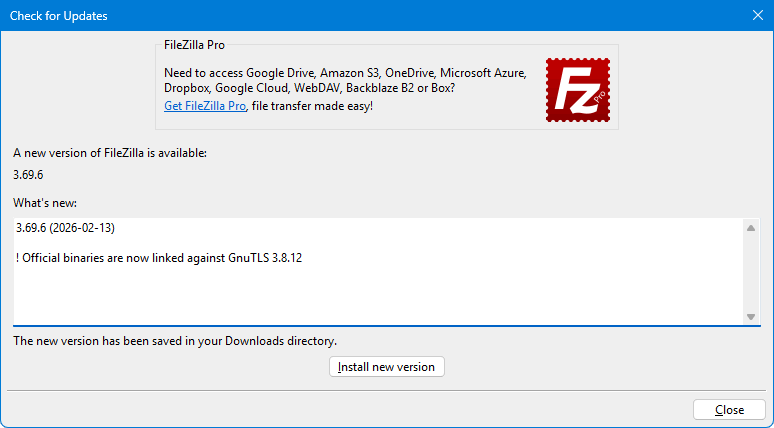Open the Get FileZilla Pro link
Screen dimensions: 774x428
point(205,106)
